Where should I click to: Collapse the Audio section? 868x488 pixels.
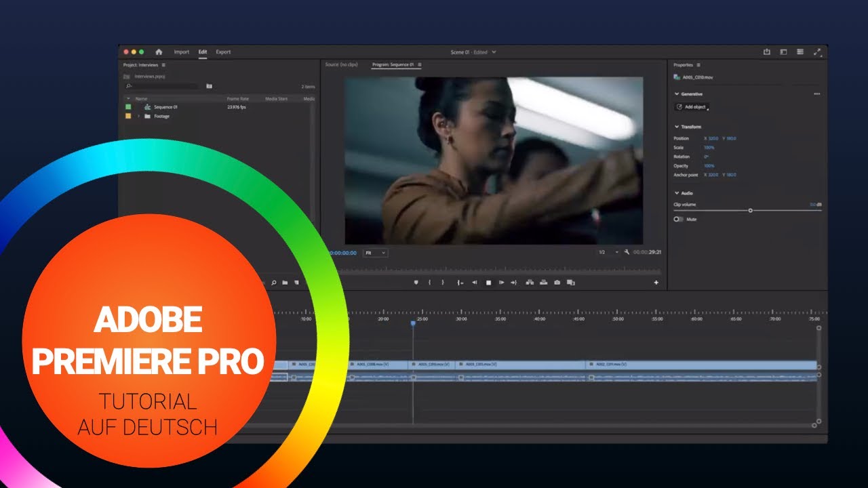click(676, 193)
